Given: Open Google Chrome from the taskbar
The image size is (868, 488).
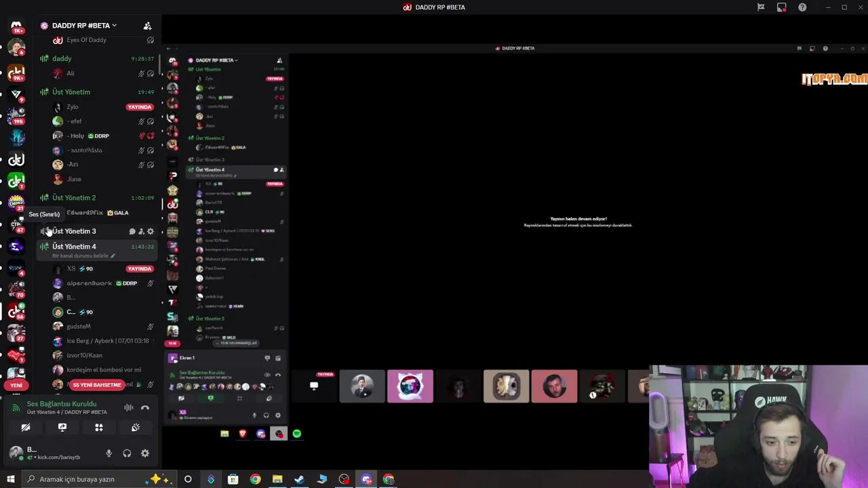Looking at the screenshot, I should click(x=255, y=479).
